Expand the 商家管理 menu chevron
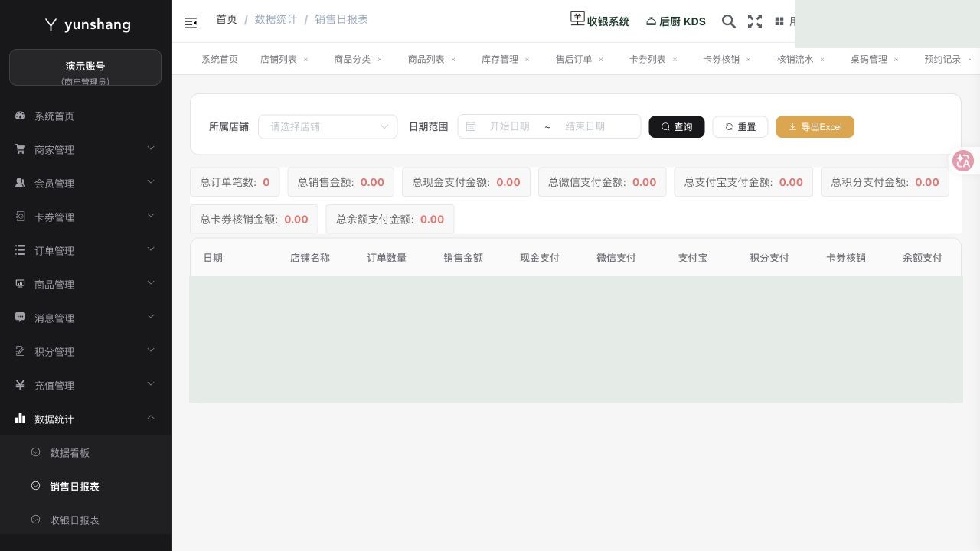Image resolution: width=980 pixels, height=551 pixels. pyautogui.click(x=151, y=148)
